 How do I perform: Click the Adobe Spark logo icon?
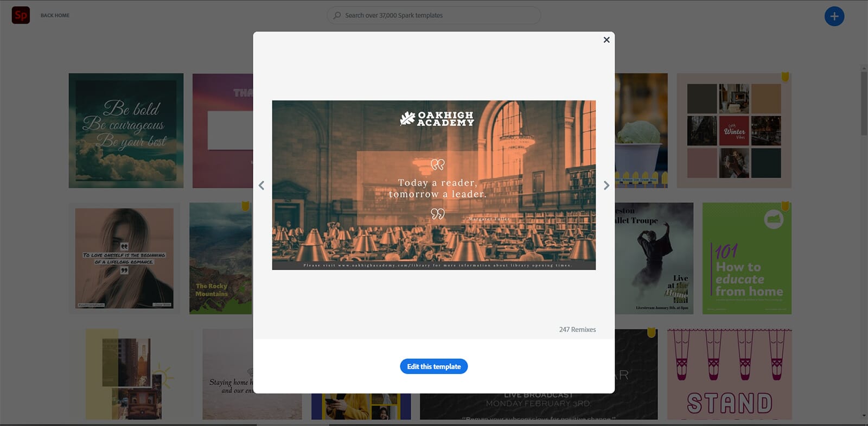21,15
